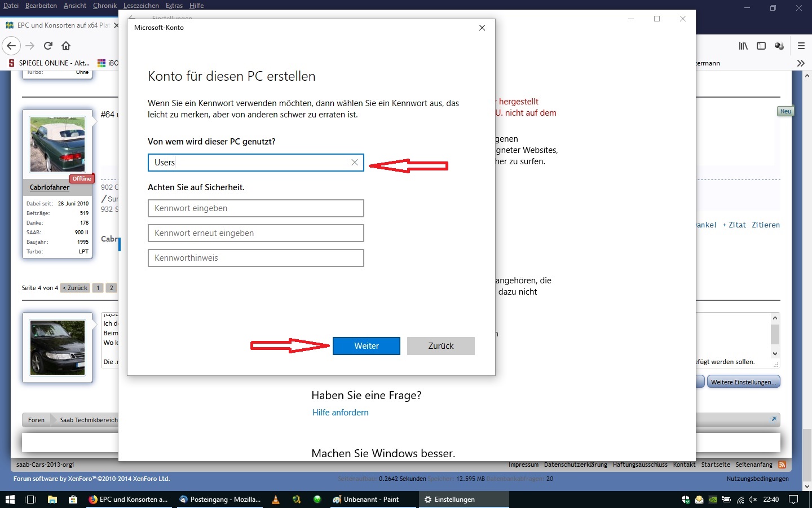Click the Zitieren link
This screenshot has height=508, width=812.
pos(766,225)
